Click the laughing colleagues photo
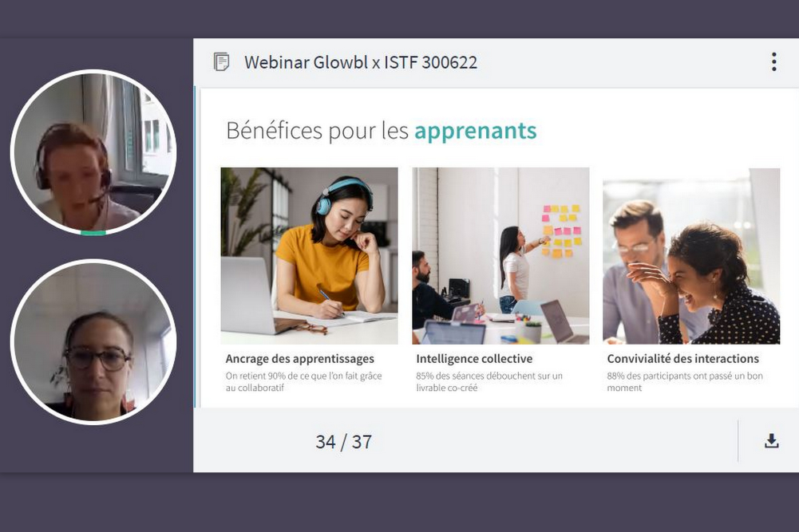799x532 pixels. click(x=691, y=255)
